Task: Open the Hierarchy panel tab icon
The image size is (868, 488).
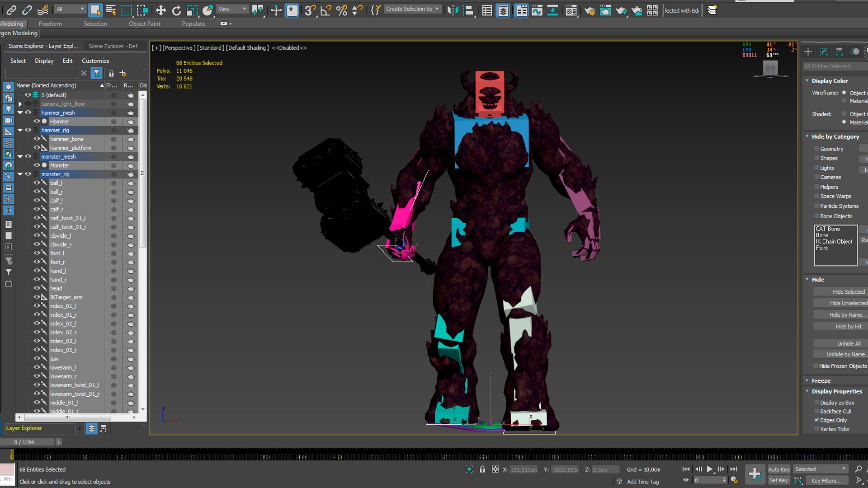Action: tap(840, 52)
